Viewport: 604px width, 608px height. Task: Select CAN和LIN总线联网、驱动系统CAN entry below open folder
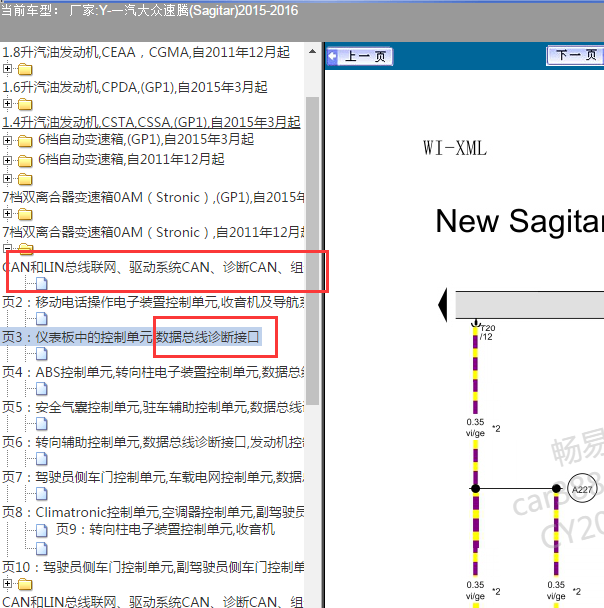click(x=153, y=267)
